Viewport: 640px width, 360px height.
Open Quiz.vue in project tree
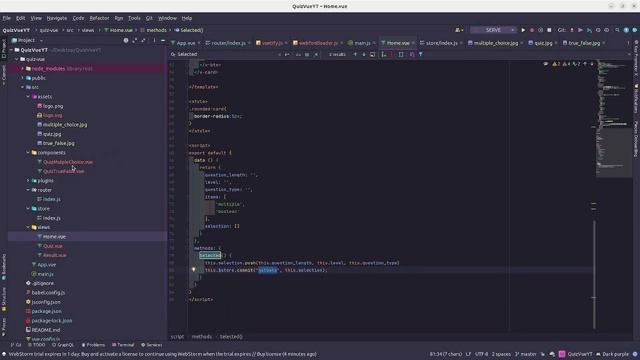(x=53, y=246)
